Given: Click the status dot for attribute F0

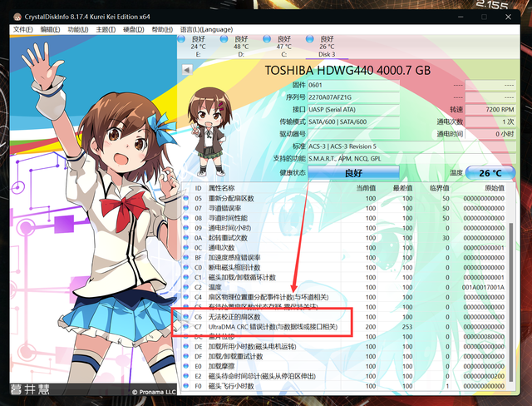Looking at the screenshot, I should [186, 386].
